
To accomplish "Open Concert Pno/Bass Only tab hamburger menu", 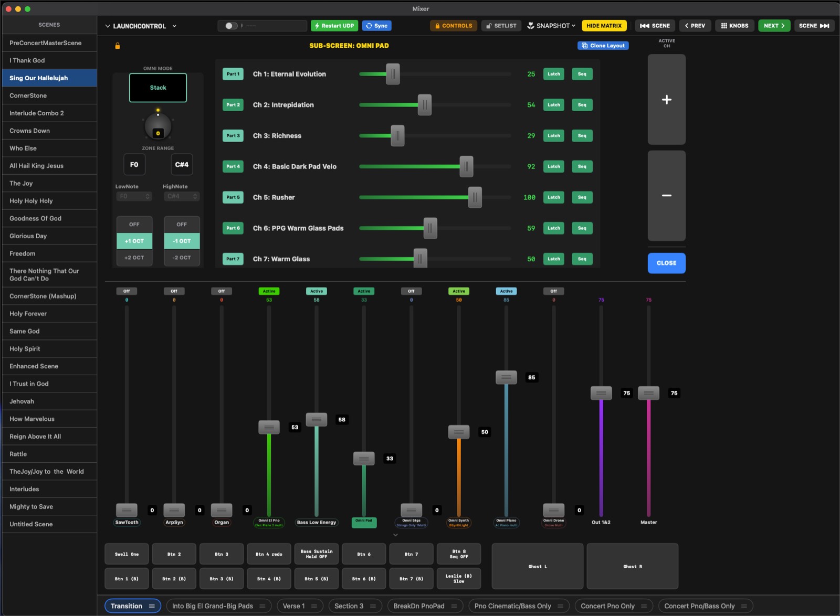I will point(744,606).
